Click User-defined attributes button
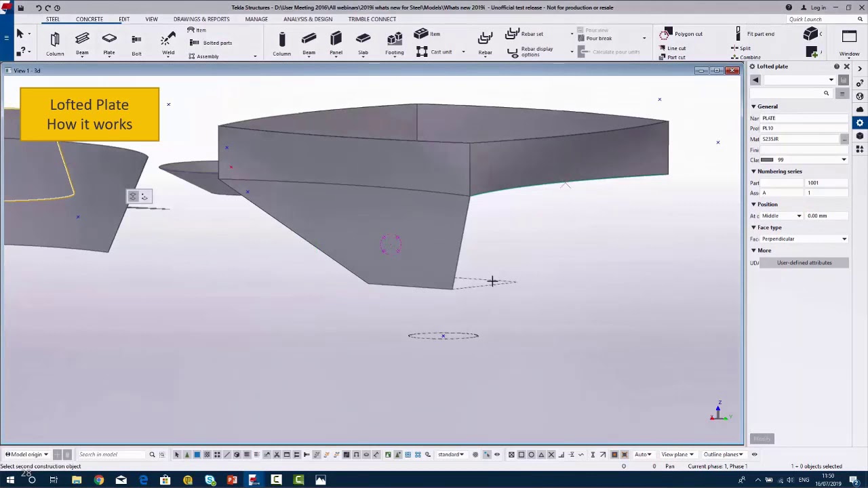 click(x=804, y=263)
